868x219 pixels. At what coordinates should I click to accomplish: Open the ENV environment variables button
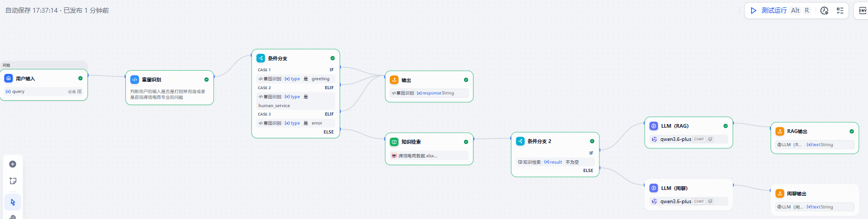point(863,11)
